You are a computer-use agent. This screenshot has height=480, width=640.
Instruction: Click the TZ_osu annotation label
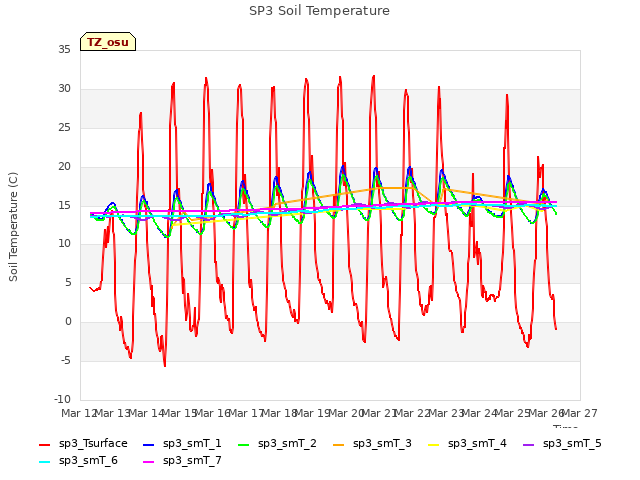(108, 42)
